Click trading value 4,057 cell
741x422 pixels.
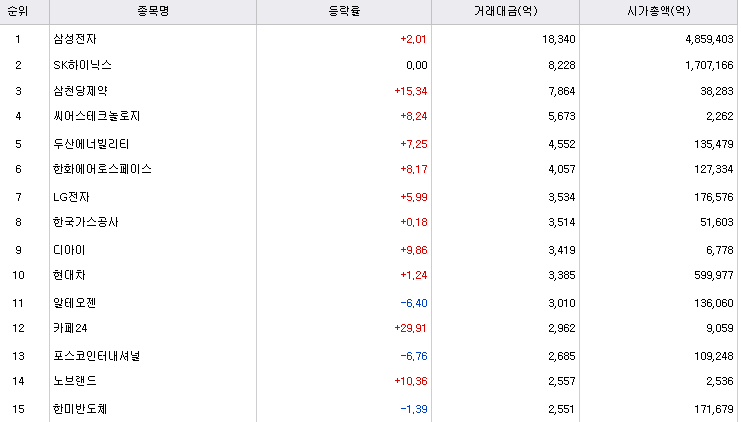(x=561, y=169)
